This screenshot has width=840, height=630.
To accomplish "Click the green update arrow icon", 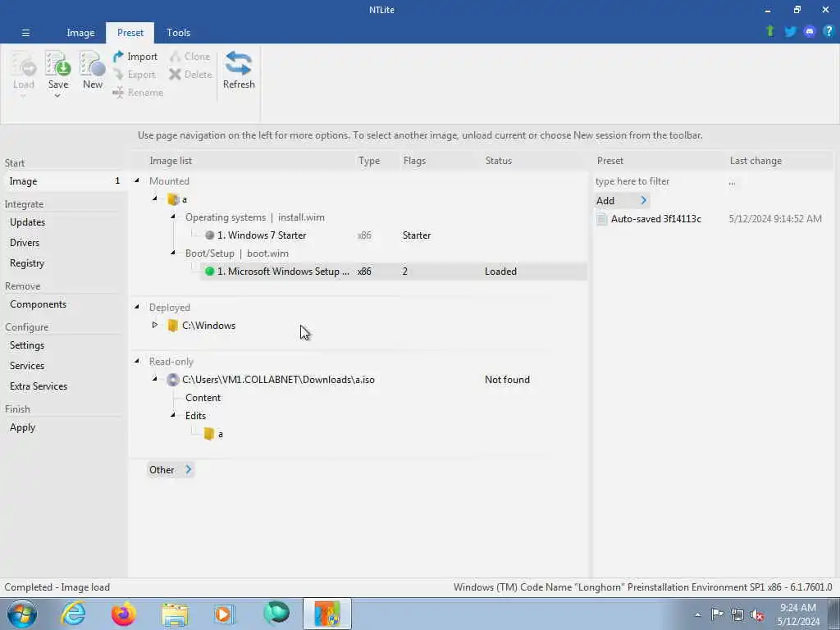I will (770, 32).
